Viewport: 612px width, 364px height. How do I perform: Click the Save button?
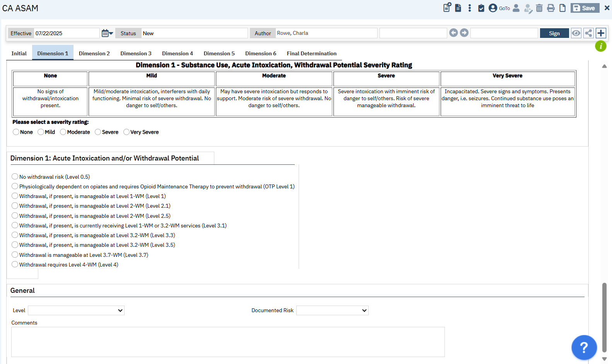(x=585, y=8)
